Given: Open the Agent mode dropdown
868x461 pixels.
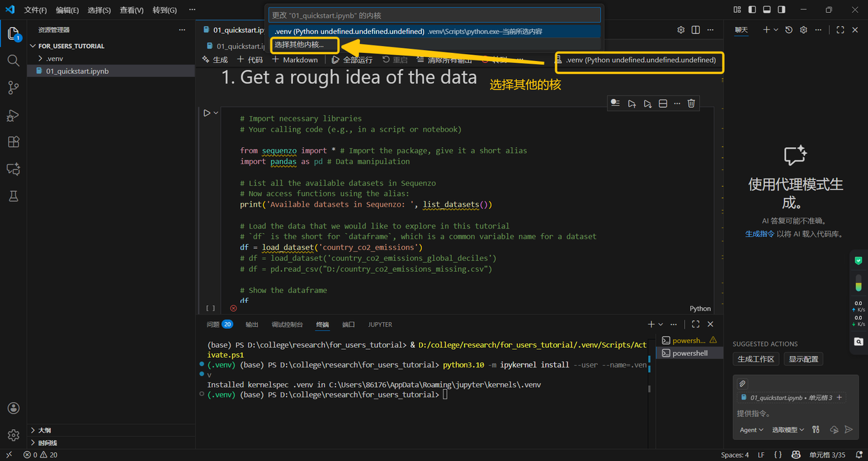Looking at the screenshot, I should pyautogui.click(x=751, y=430).
